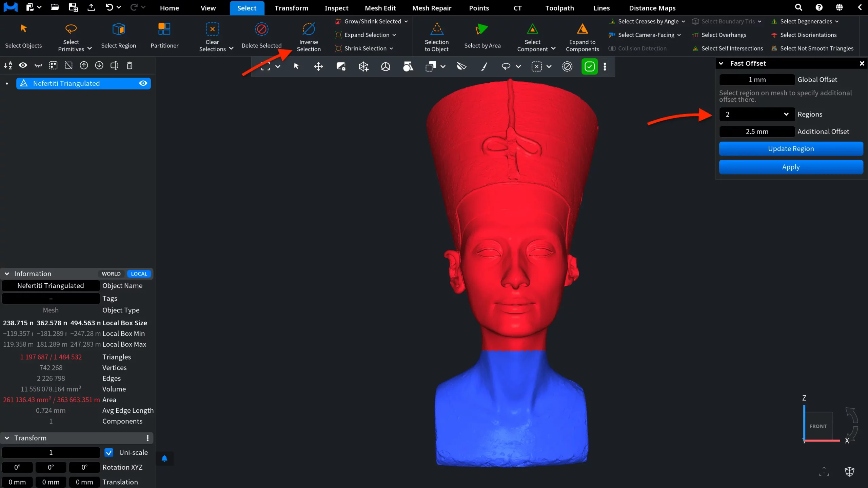The image size is (868, 488).
Task: Open the search magnifier icon
Action: click(798, 7)
